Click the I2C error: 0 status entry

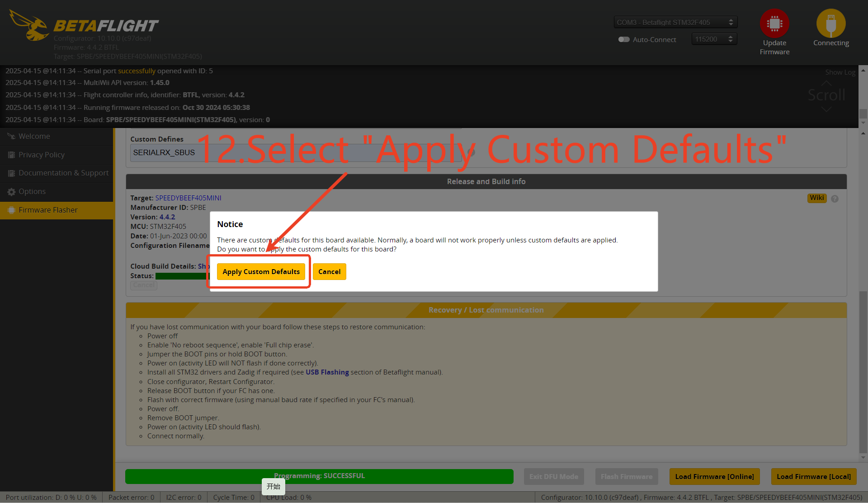tap(184, 498)
